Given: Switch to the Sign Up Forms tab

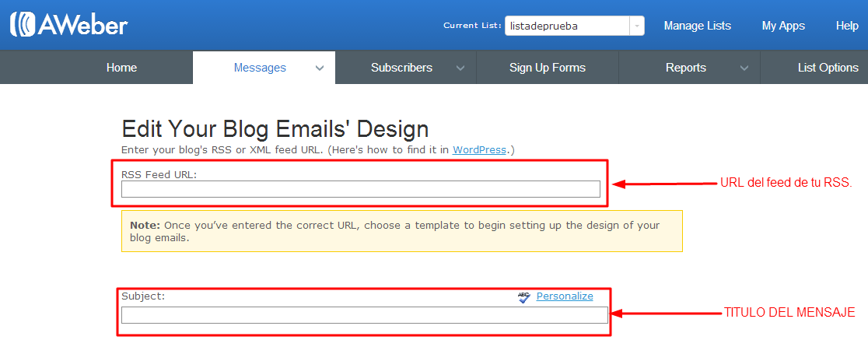Looking at the screenshot, I should [547, 68].
